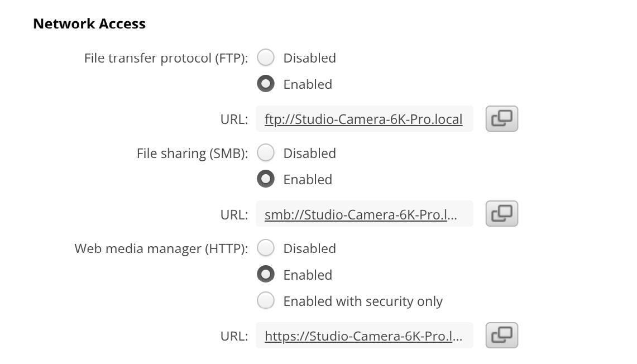
Task: Select Enabled for SMB file sharing
Action: click(266, 179)
